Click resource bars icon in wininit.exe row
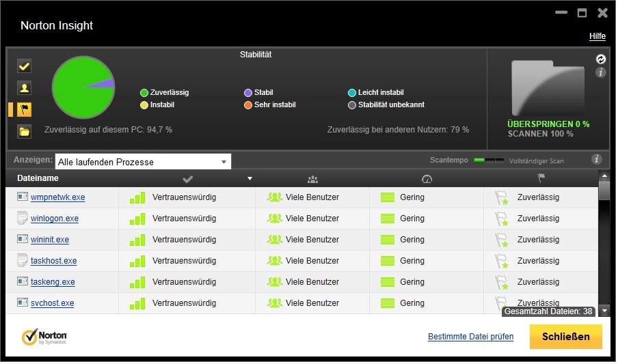 pyautogui.click(x=388, y=240)
